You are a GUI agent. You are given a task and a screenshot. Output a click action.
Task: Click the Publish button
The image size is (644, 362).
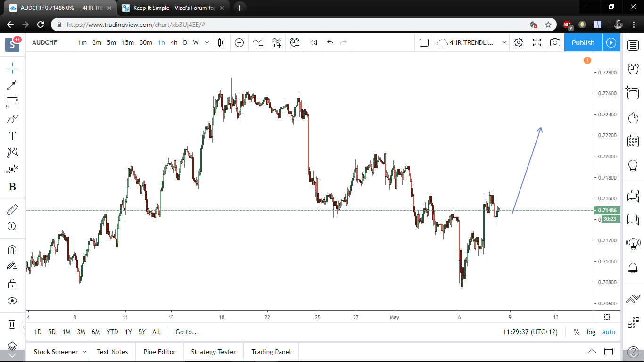tap(583, 42)
